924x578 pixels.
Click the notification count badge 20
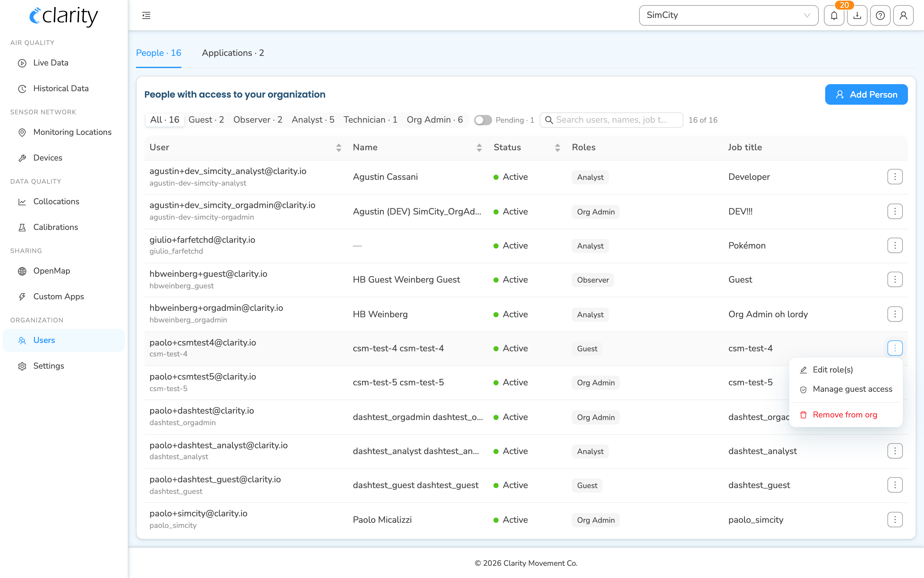(844, 5)
